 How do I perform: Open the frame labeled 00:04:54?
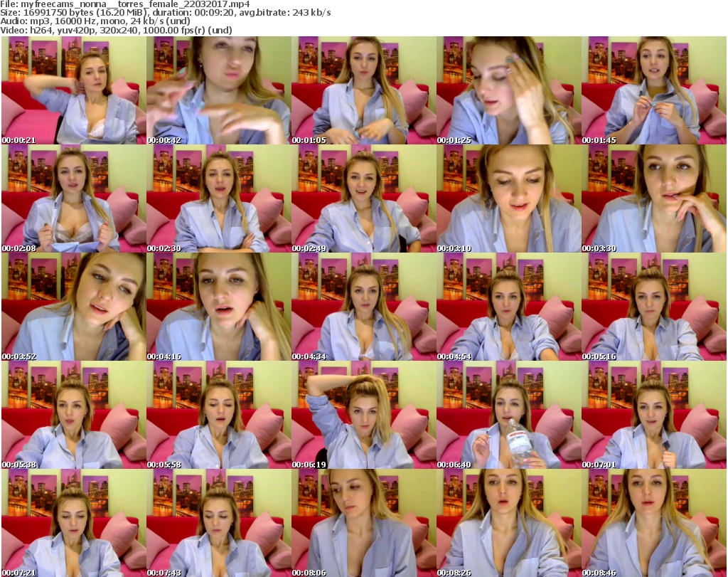click(x=509, y=307)
